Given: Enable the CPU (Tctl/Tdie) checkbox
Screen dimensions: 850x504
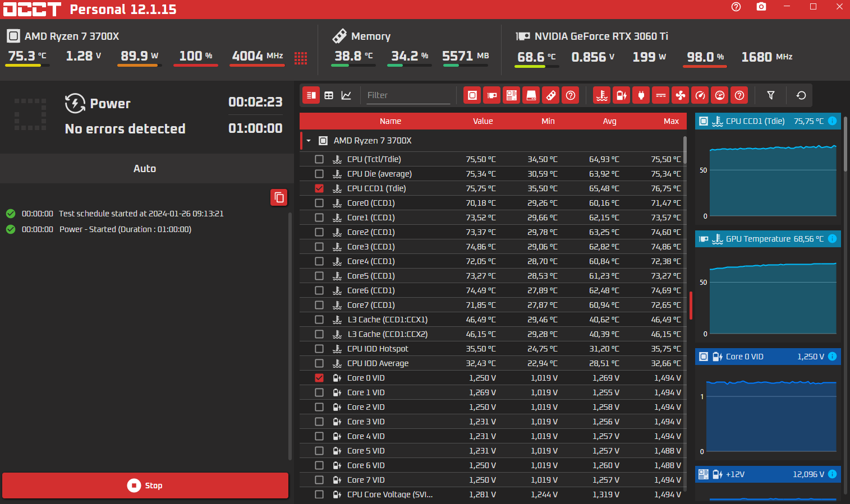Looking at the screenshot, I should coord(319,159).
